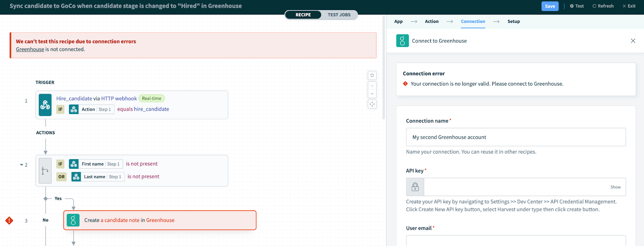Click the webhook icon beside Action Step 1 pill

[x=74, y=109]
